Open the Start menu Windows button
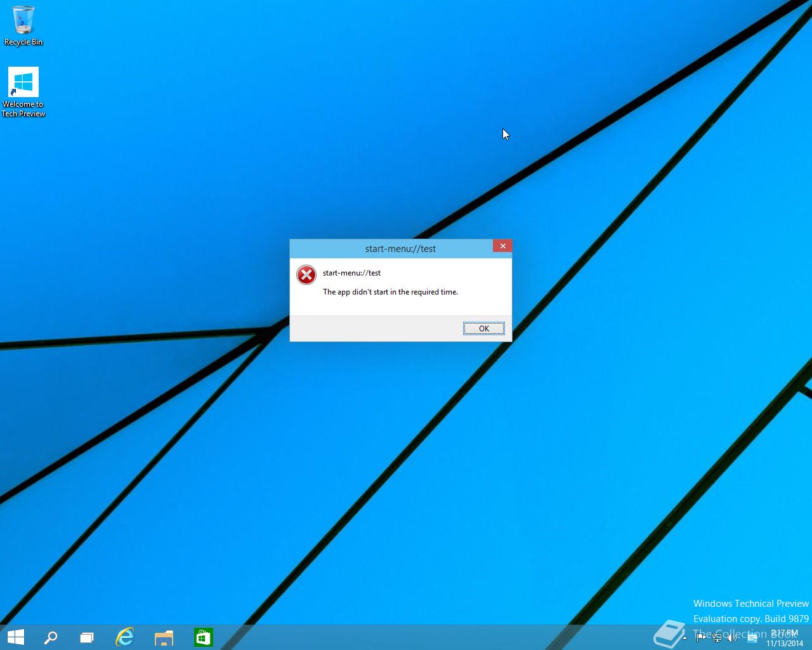The width and height of the screenshot is (812, 650). click(15, 637)
